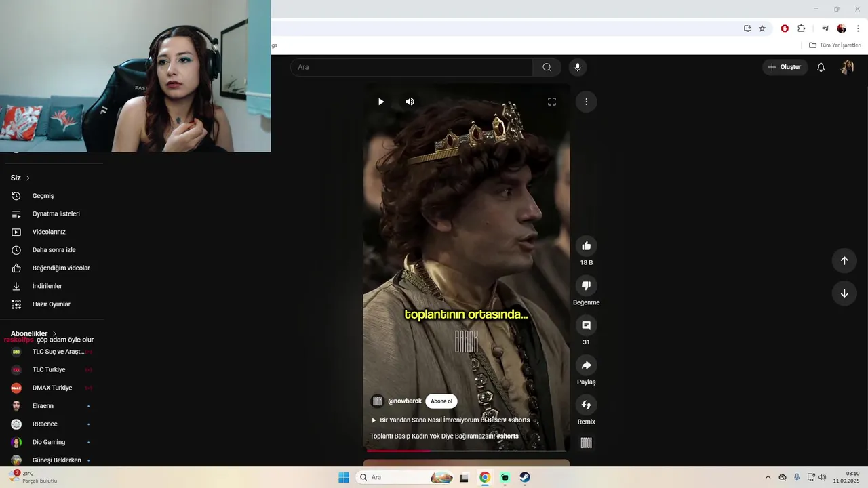Subscribe with the Abone ol button
The width and height of the screenshot is (868, 488).
(x=441, y=401)
